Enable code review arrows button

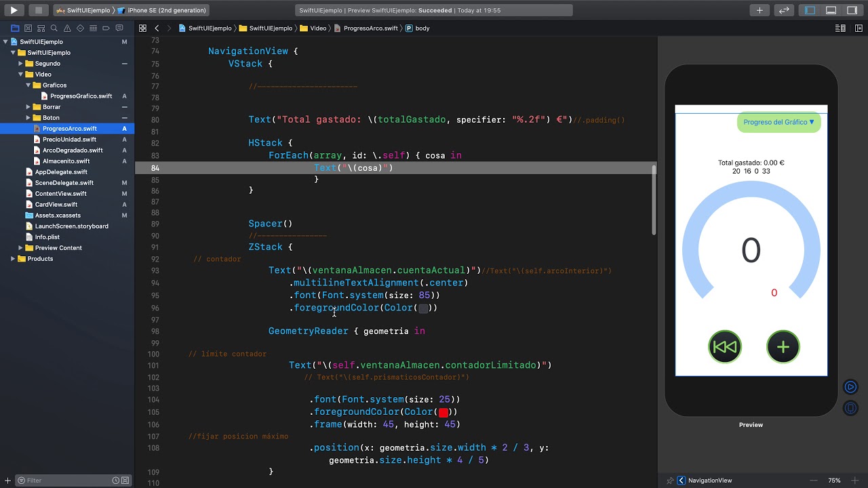click(784, 10)
